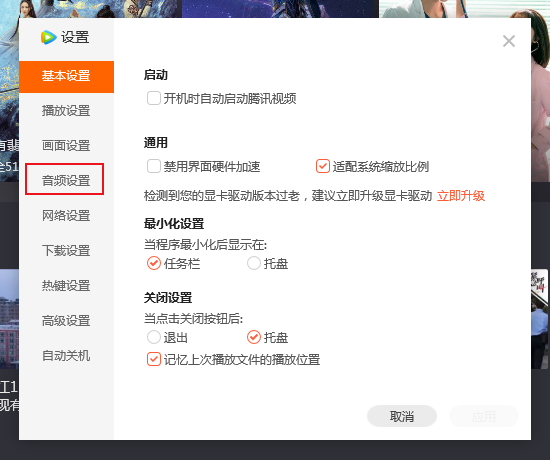This screenshot has height=460, width=550.
Task: Select the 基本设置 tab
Action: (x=66, y=77)
